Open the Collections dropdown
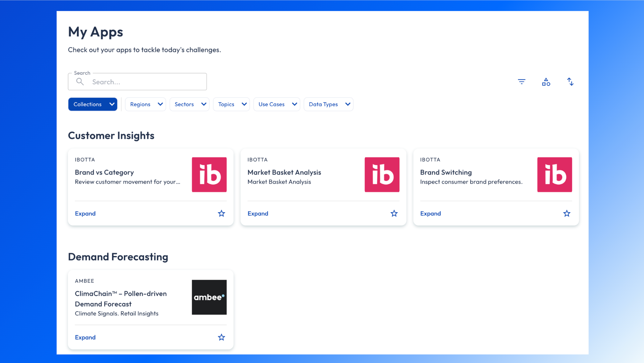The height and width of the screenshot is (363, 644). point(93,104)
